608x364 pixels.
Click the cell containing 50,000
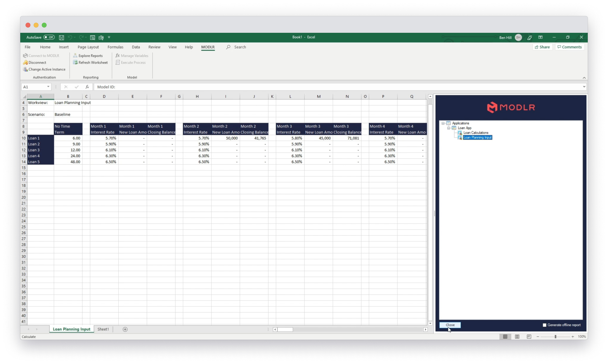225,138
